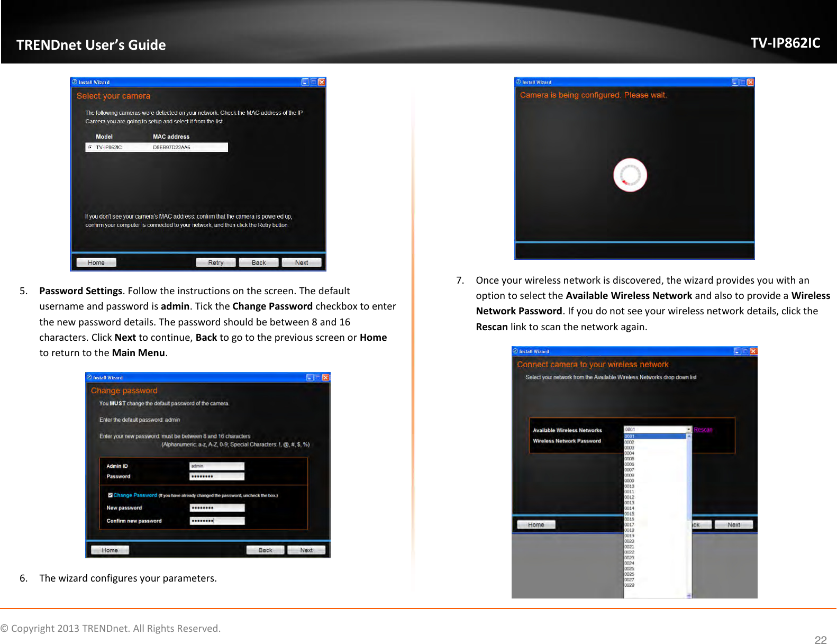837x644 pixels.
Task: Select network 0014 in the dropdown list
Action: [x=655, y=508]
